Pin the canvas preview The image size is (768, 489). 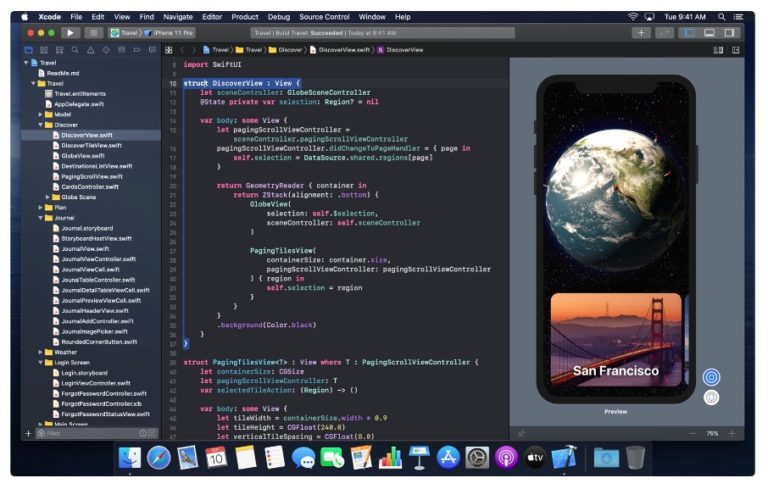click(521, 433)
